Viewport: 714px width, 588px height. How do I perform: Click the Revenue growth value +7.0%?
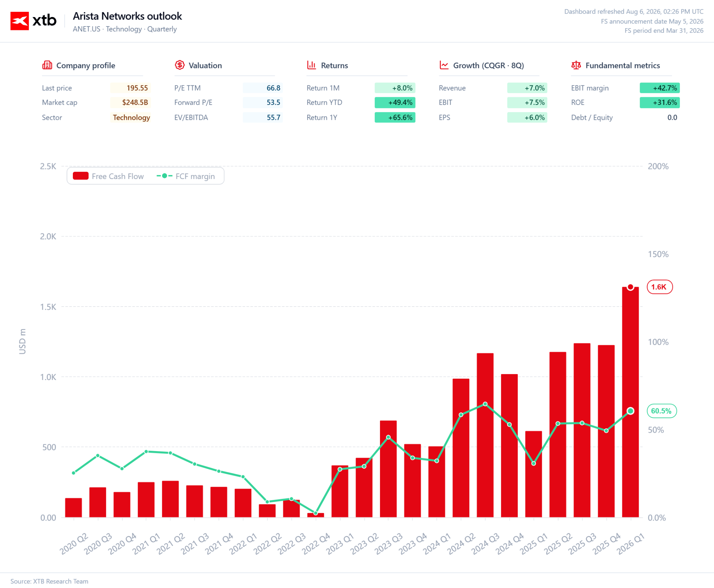(x=527, y=88)
